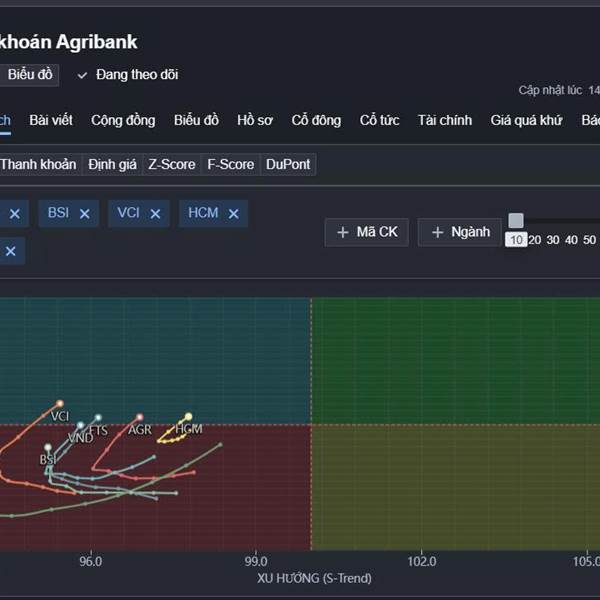
Task: Click the AGR endpoint marker on chart
Action: click(140, 417)
